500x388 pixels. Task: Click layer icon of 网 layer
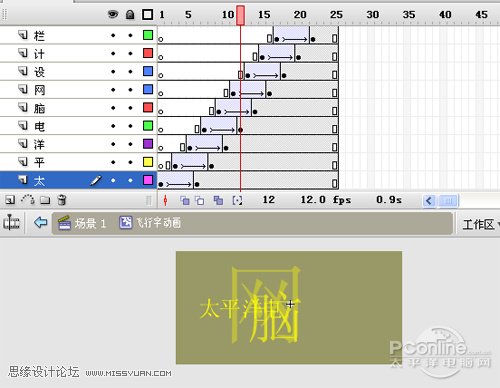pyautogui.click(x=23, y=89)
